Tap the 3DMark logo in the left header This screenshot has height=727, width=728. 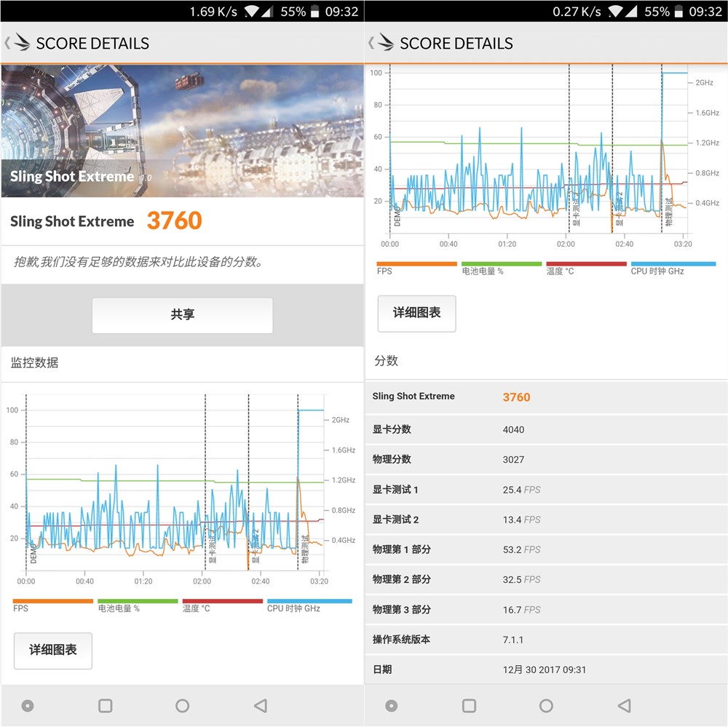[24, 44]
